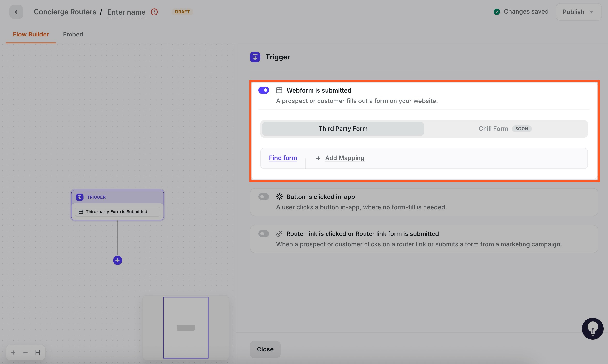Click the fit-to-width canvas icon

click(38, 352)
